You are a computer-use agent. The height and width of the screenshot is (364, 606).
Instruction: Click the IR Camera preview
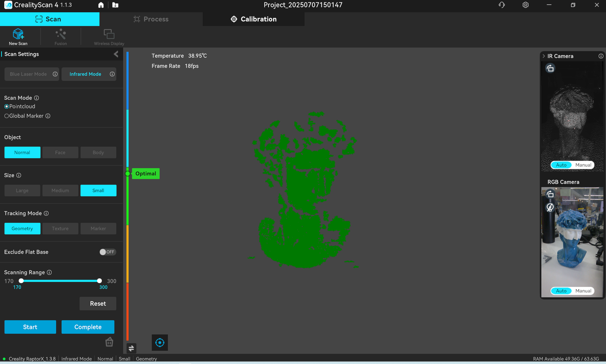(x=572, y=116)
